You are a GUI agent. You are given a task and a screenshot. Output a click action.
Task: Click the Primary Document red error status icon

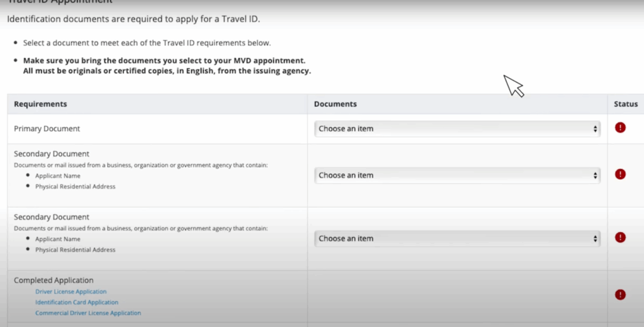coord(620,128)
